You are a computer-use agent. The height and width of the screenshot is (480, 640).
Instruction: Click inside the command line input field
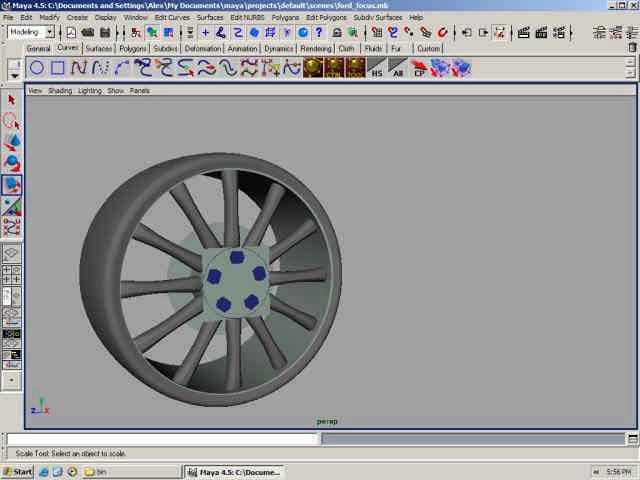[160, 439]
